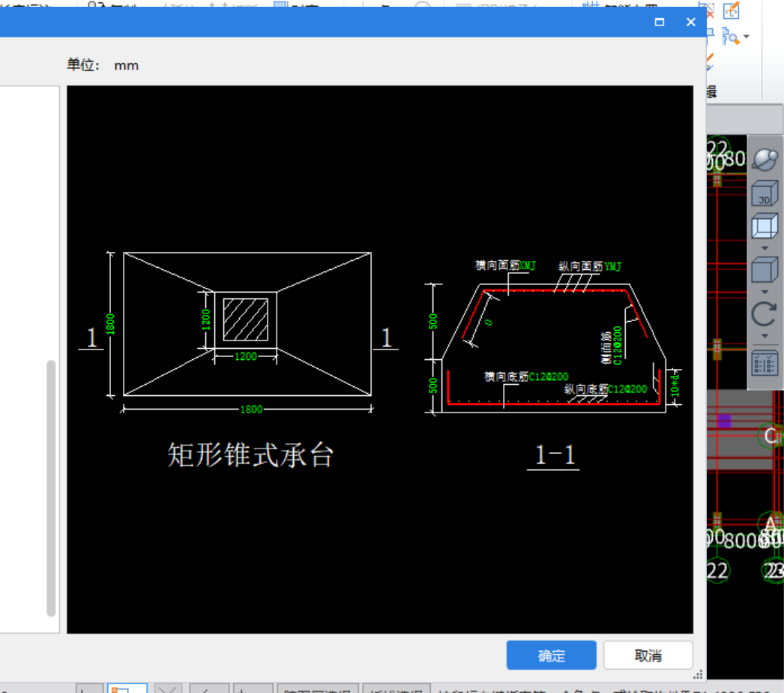Open the display settings checklist icon
Screen dimensions: 784x693
point(765,363)
